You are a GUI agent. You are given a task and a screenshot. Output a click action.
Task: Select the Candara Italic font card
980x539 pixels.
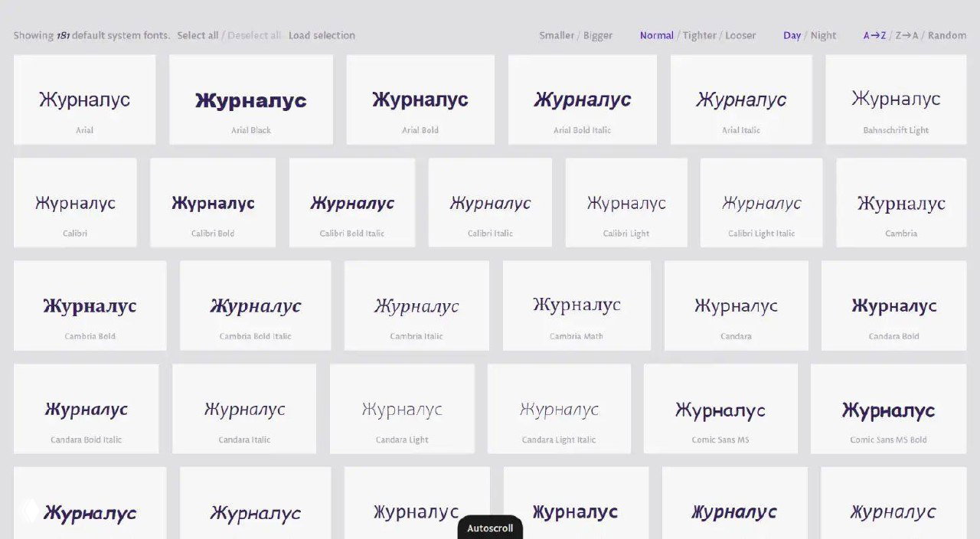point(244,409)
